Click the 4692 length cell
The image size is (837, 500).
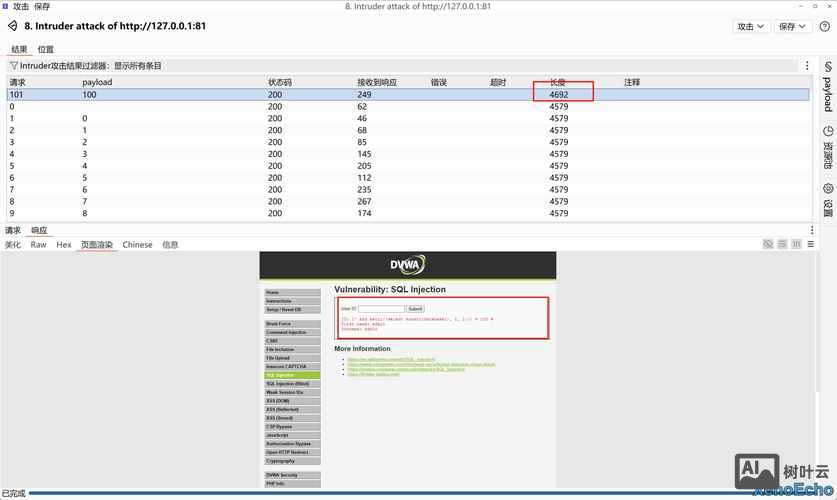(x=559, y=94)
